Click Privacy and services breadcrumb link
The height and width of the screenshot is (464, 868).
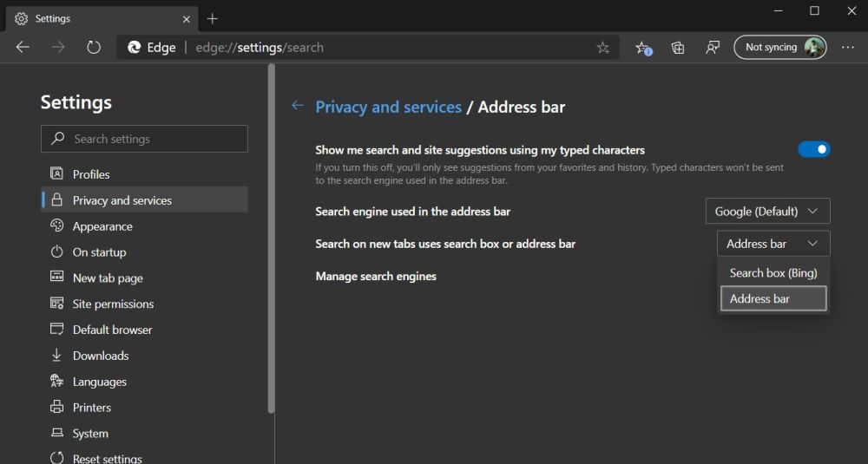[x=388, y=108]
